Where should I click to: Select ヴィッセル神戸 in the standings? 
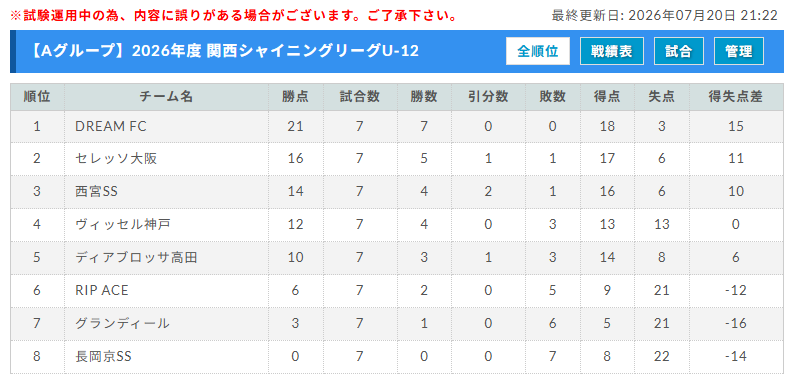[122, 224]
